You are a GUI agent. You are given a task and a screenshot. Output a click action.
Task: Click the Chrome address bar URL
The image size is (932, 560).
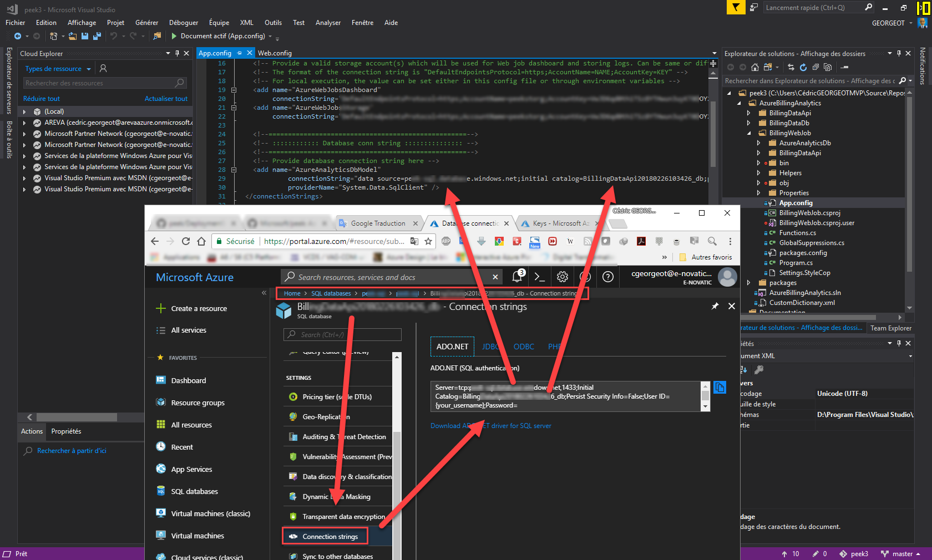pos(334,241)
